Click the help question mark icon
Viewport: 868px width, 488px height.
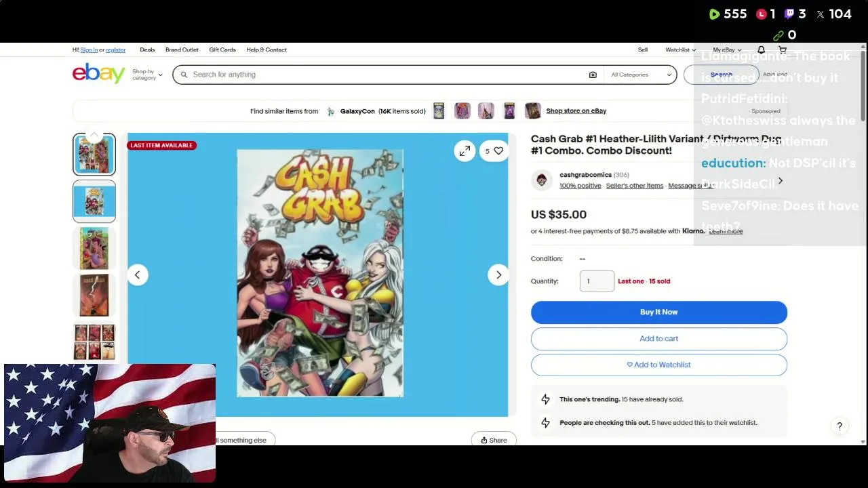[x=840, y=426]
